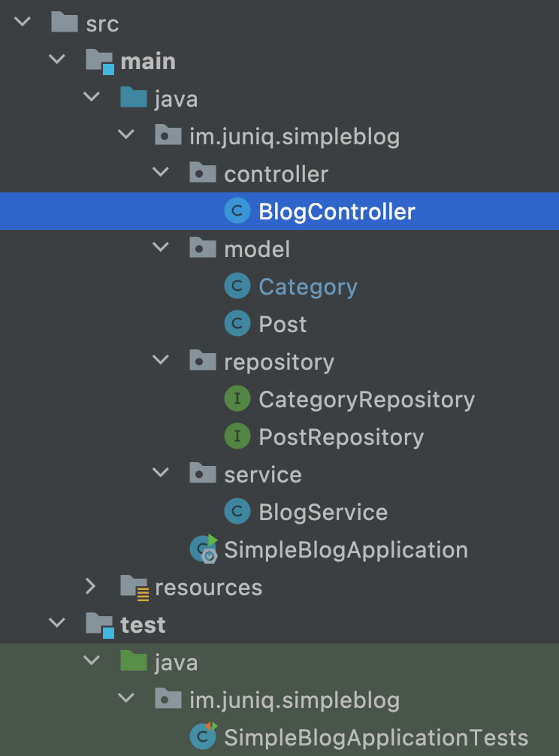Click the BlogController class icon
This screenshot has height=756, width=559.
click(237, 211)
